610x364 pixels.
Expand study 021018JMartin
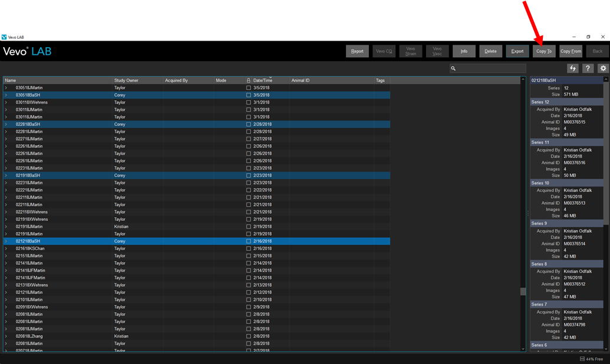[6, 300]
